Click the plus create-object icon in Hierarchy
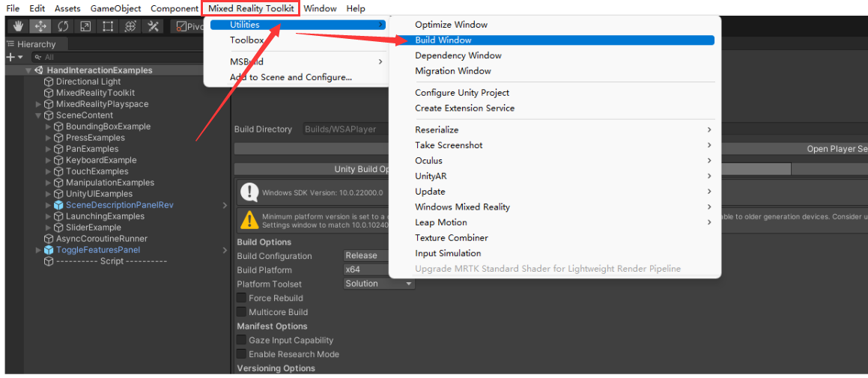Viewport: 868px width, 378px height. tap(10, 57)
